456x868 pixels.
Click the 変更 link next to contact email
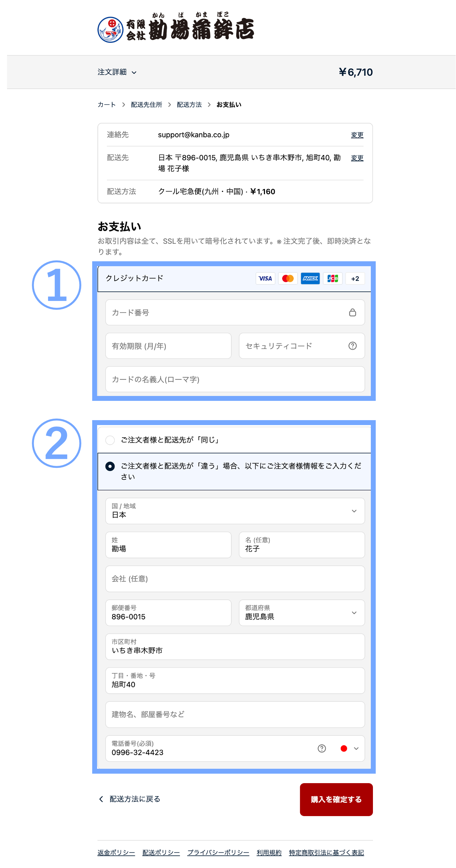357,135
